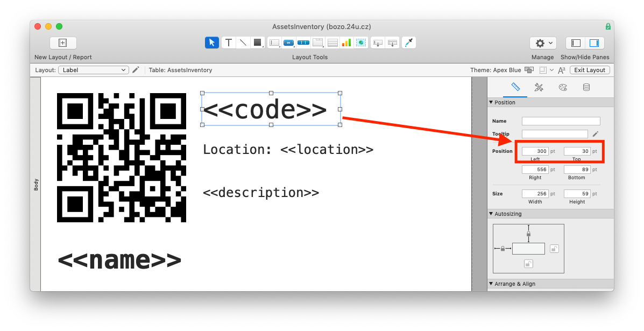
Task: Select the Format Painter eyedropper tool
Action: [409, 43]
